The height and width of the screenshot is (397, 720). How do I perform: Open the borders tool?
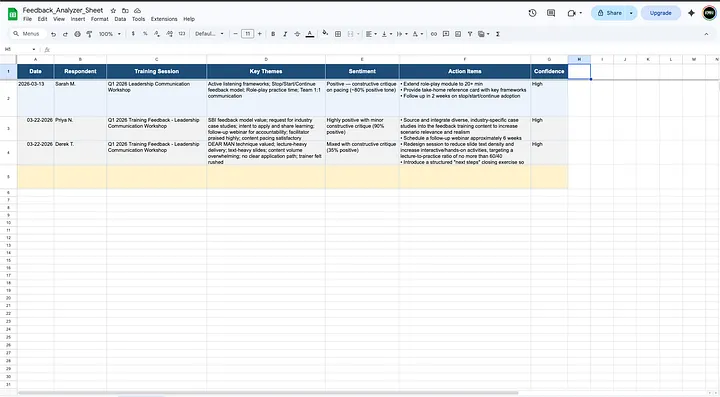[x=338, y=34]
